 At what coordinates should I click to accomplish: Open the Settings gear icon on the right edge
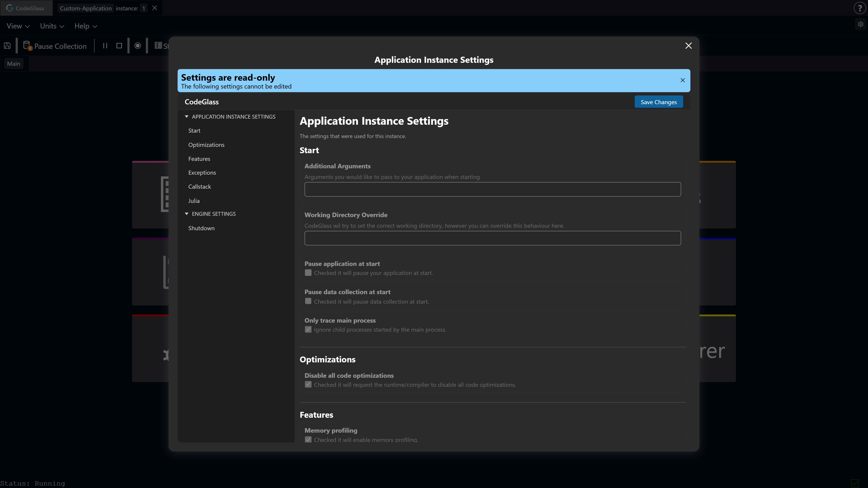click(861, 24)
